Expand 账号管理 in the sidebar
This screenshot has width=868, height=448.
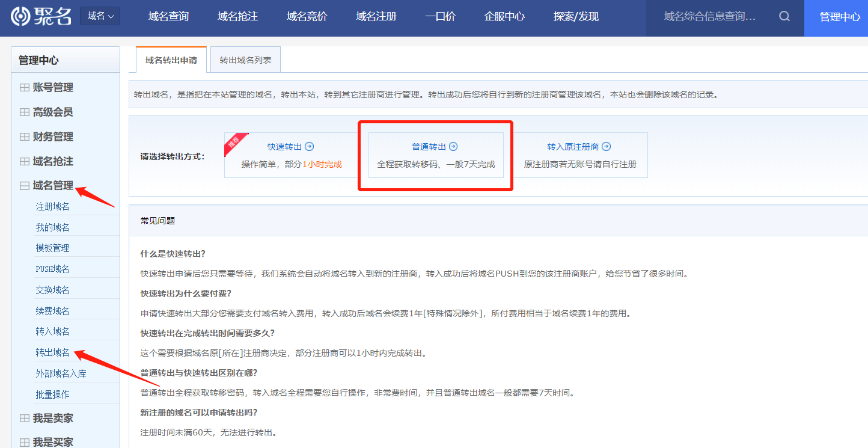tap(53, 88)
